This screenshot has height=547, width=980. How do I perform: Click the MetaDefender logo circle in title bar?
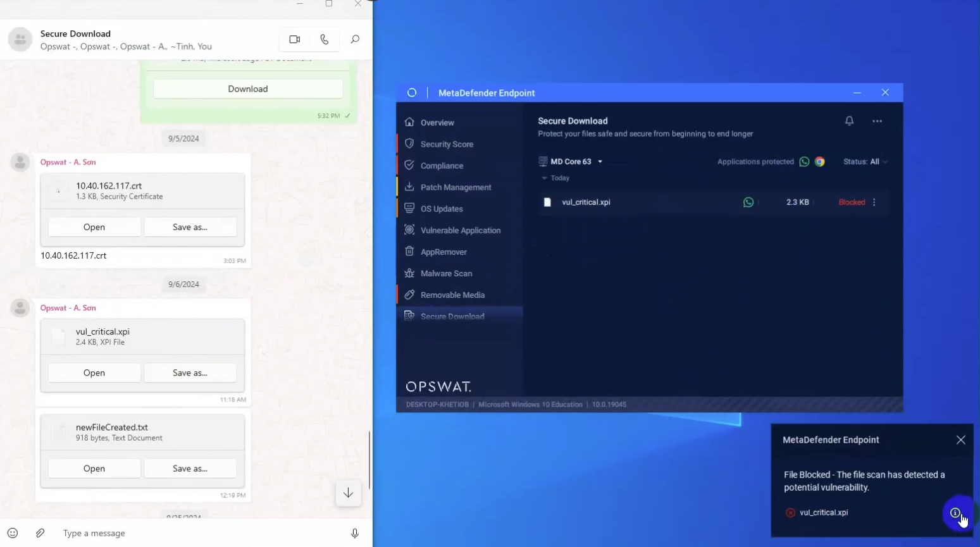tap(412, 93)
